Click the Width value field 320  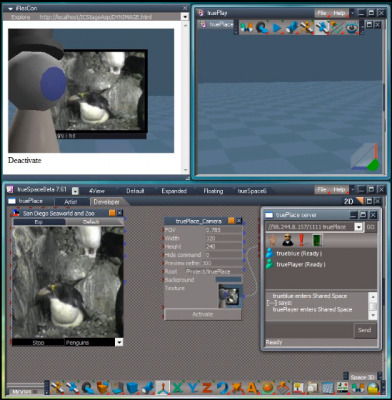point(223,238)
